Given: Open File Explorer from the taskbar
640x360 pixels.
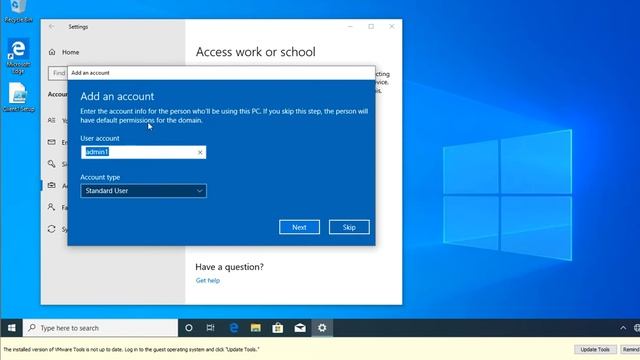Looking at the screenshot, I should point(256,328).
